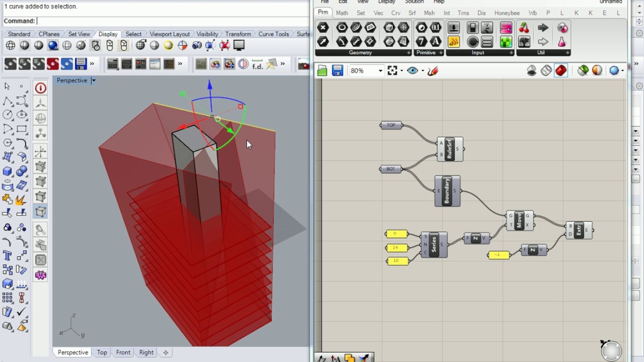
Task: Click the cherry icon in Util panel
Action: [x=524, y=28]
